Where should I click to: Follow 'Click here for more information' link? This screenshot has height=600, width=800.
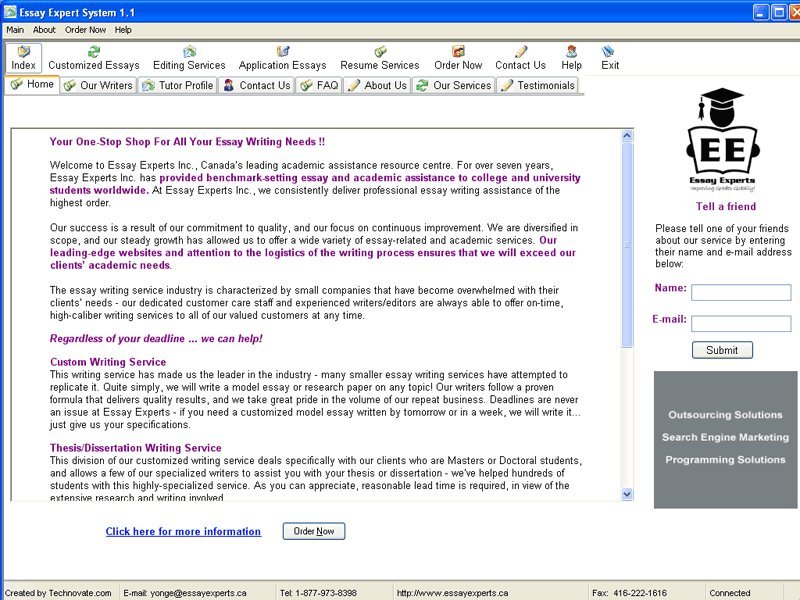[x=183, y=531]
